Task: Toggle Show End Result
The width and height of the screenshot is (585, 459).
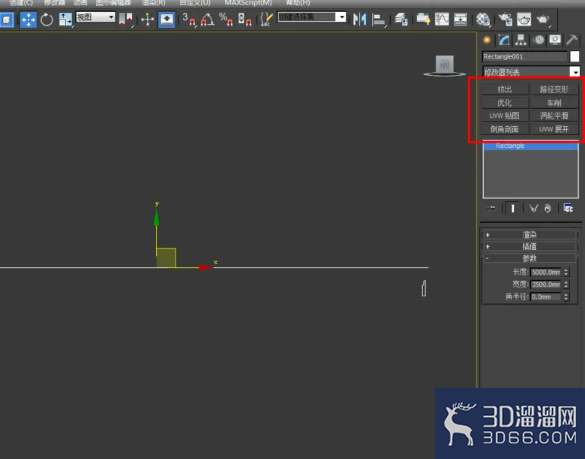Action: (513, 208)
